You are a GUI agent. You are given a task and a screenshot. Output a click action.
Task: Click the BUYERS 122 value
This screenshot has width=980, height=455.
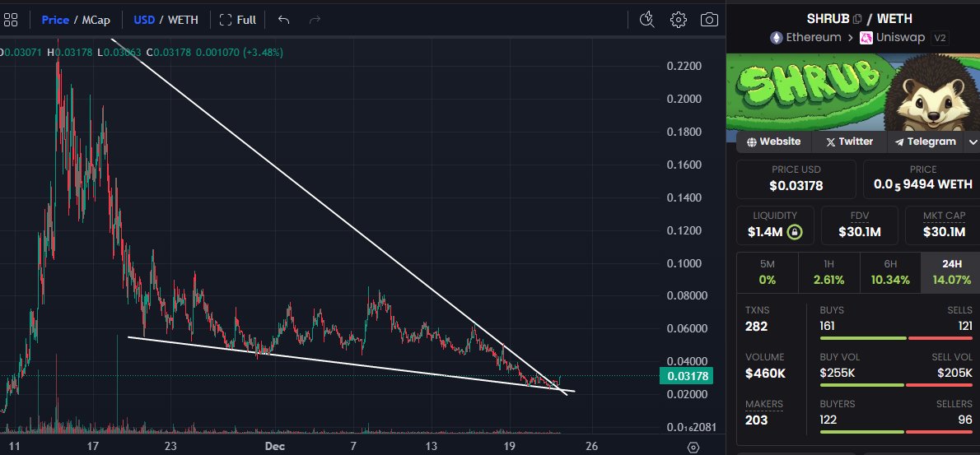(828, 420)
